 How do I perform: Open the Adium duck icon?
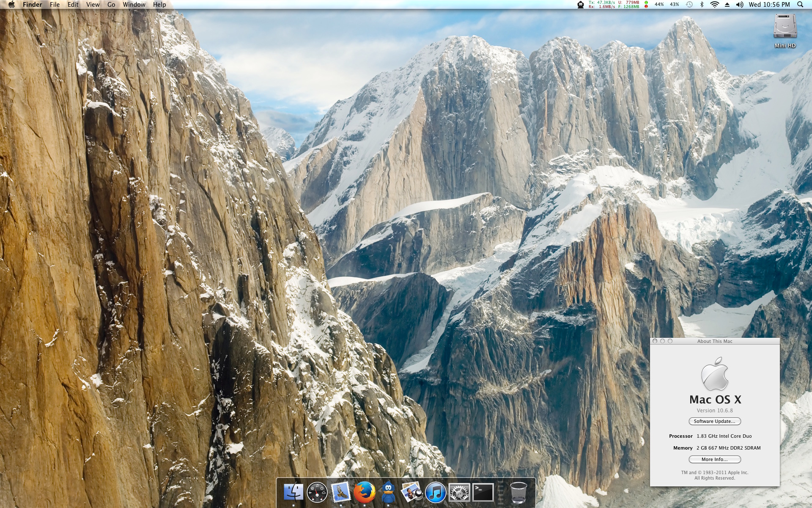point(388,492)
